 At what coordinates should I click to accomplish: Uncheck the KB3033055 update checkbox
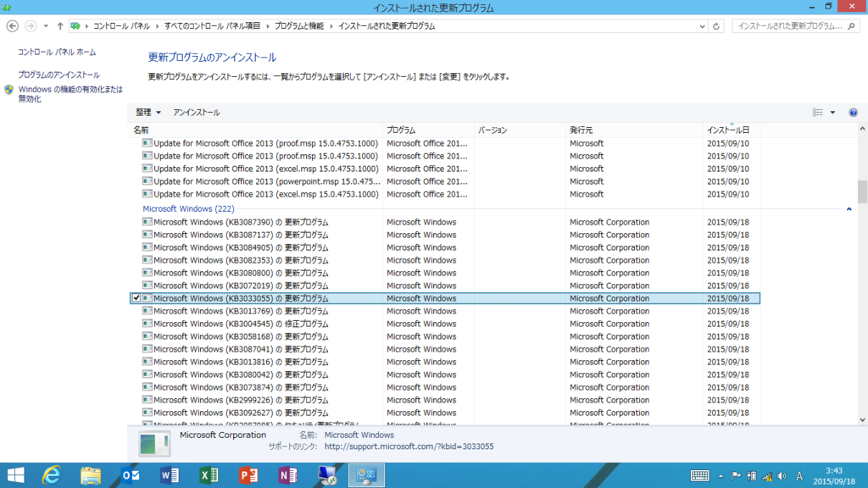pos(136,298)
